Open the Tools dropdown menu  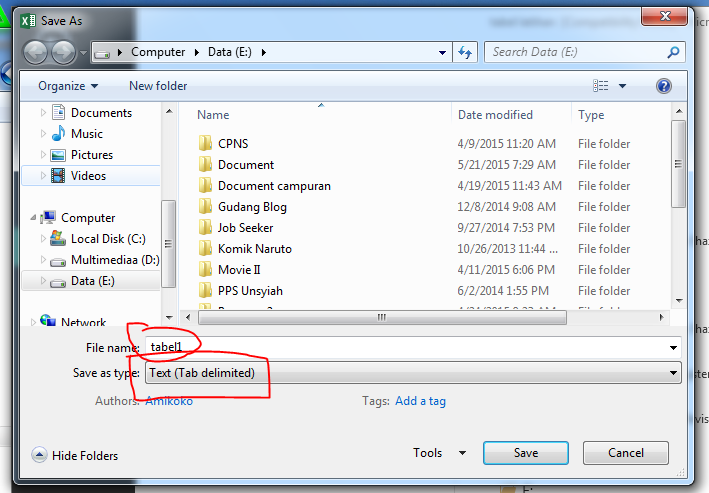coord(440,453)
